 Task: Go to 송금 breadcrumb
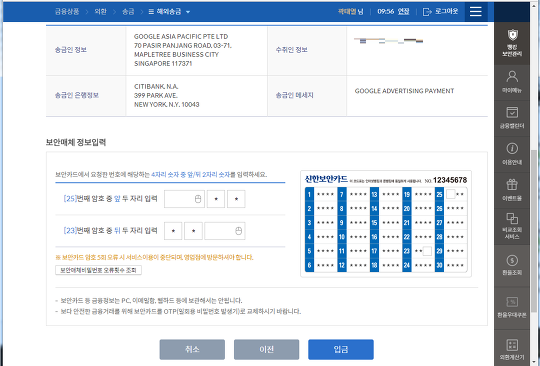(128, 11)
